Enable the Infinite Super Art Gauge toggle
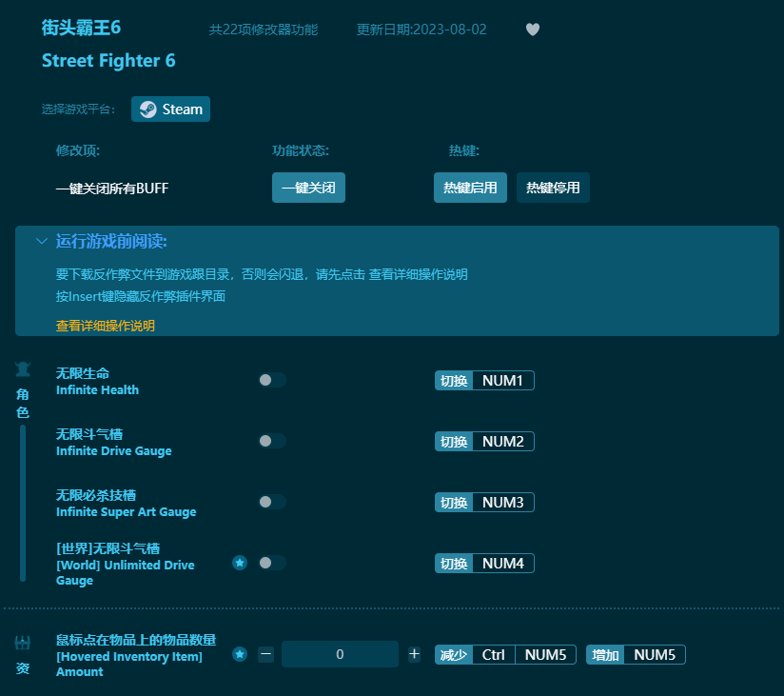The height and width of the screenshot is (696, 784). pos(271,501)
